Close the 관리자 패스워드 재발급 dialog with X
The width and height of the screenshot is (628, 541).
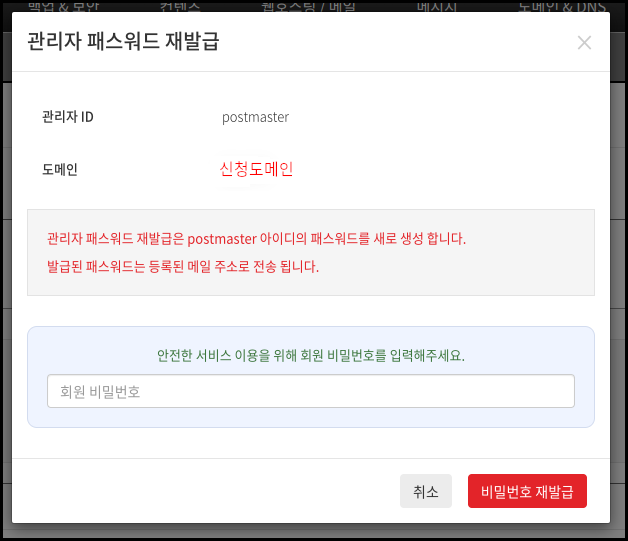click(584, 42)
